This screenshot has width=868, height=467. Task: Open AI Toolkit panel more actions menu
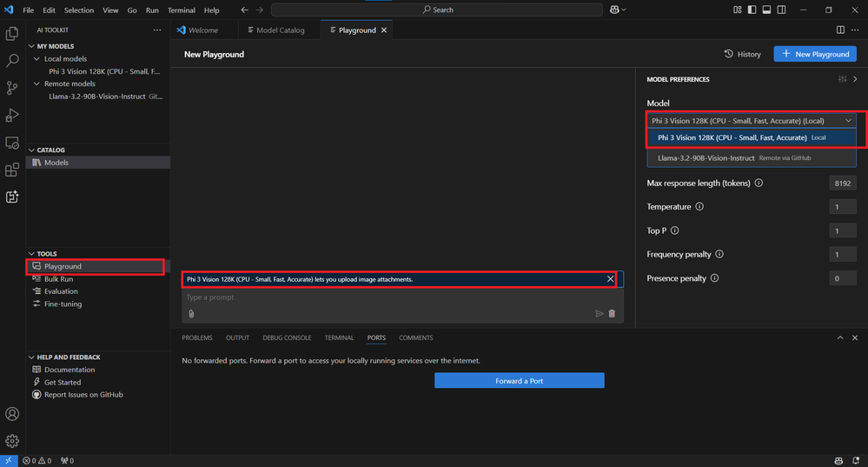click(157, 30)
